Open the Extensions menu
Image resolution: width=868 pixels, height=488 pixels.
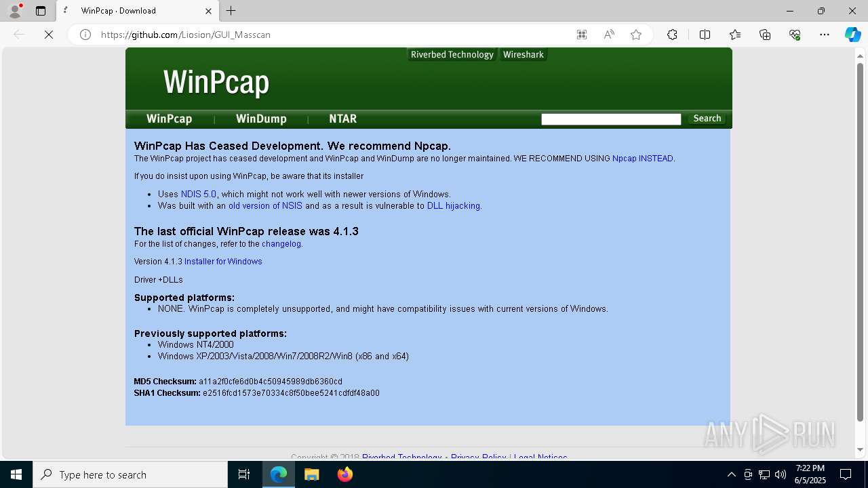[672, 35]
